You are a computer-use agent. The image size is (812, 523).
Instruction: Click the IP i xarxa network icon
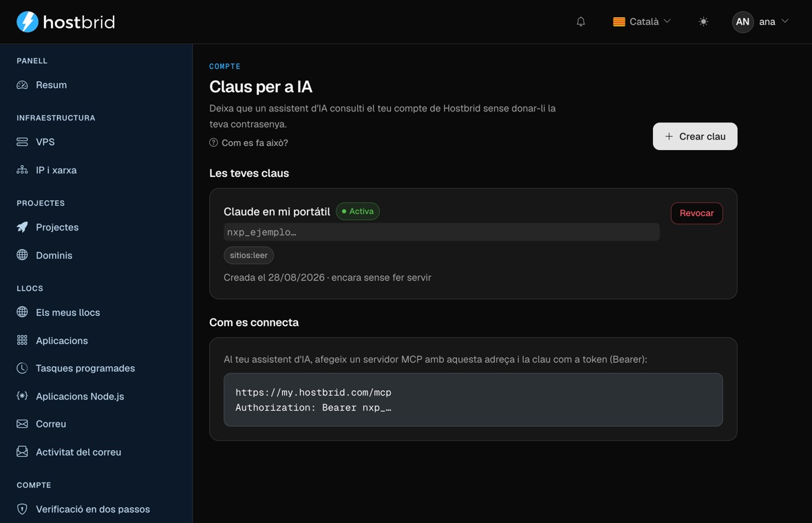click(22, 170)
